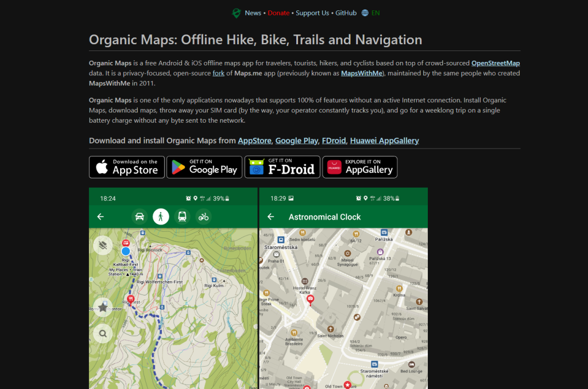Click the AppStore text link
588x389 pixels.
(254, 141)
